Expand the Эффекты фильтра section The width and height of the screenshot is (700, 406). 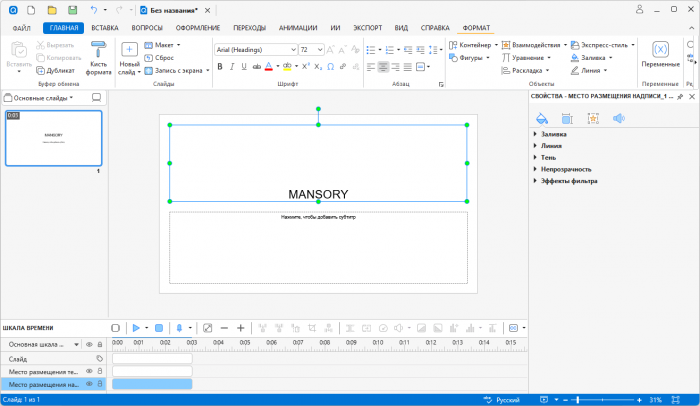click(x=536, y=181)
